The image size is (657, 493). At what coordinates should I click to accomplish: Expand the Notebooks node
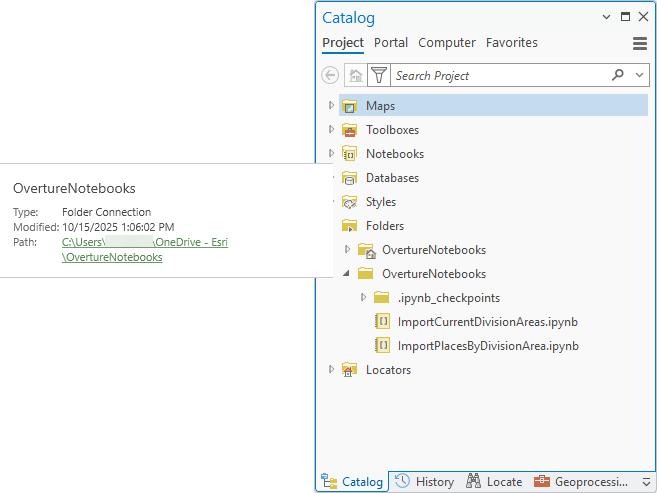coord(331,153)
